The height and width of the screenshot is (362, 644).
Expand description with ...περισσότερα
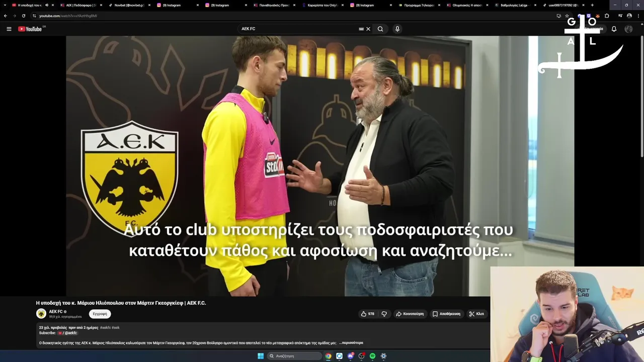pyautogui.click(x=351, y=343)
